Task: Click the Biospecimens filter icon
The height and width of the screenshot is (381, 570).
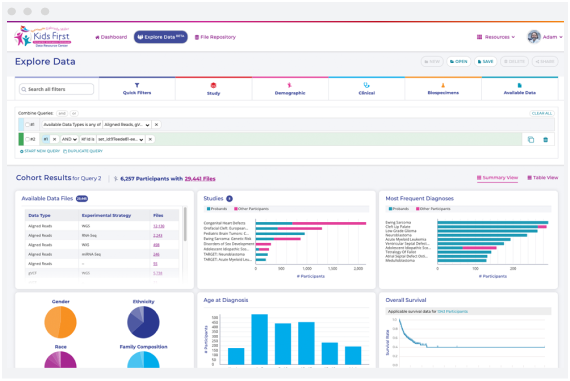Action: point(443,85)
